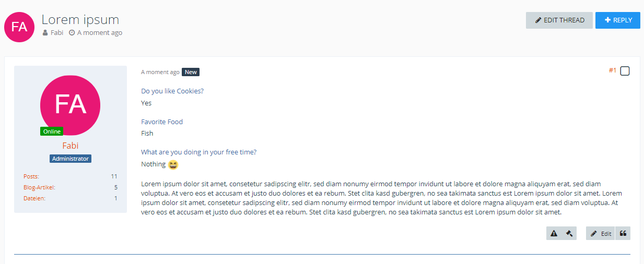
Task: Open the Fabi author link under thread title
Action: (x=57, y=33)
